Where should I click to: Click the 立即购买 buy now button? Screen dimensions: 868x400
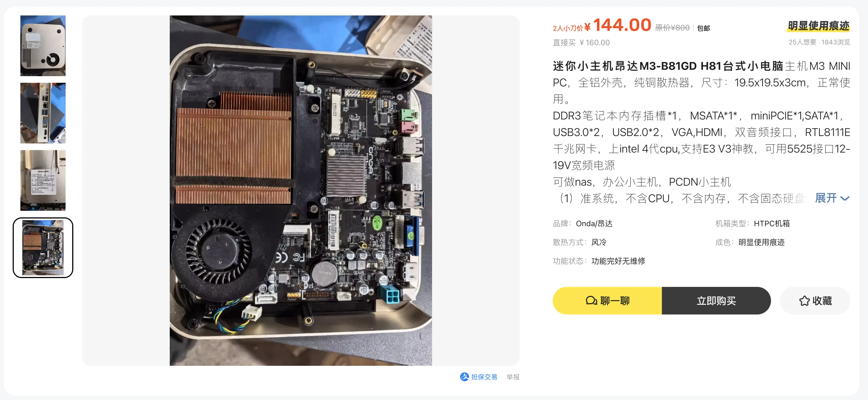click(x=716, y=300)
